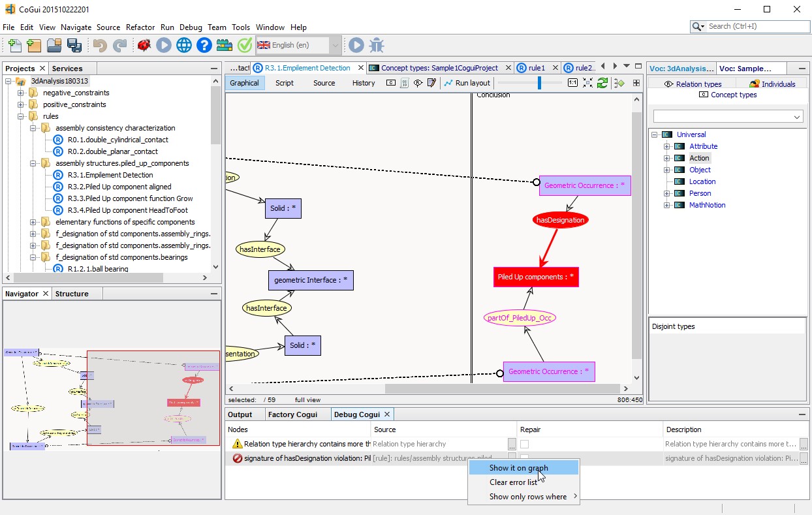Click the fit-to-window zoom icon
Screen dimensions: 812x515
(588, 83)
